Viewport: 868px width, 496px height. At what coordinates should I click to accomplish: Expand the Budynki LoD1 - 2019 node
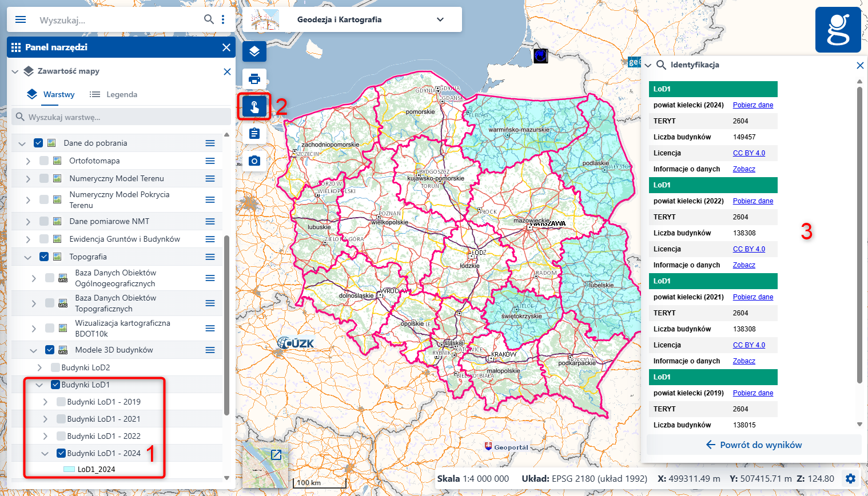point(45,402)
